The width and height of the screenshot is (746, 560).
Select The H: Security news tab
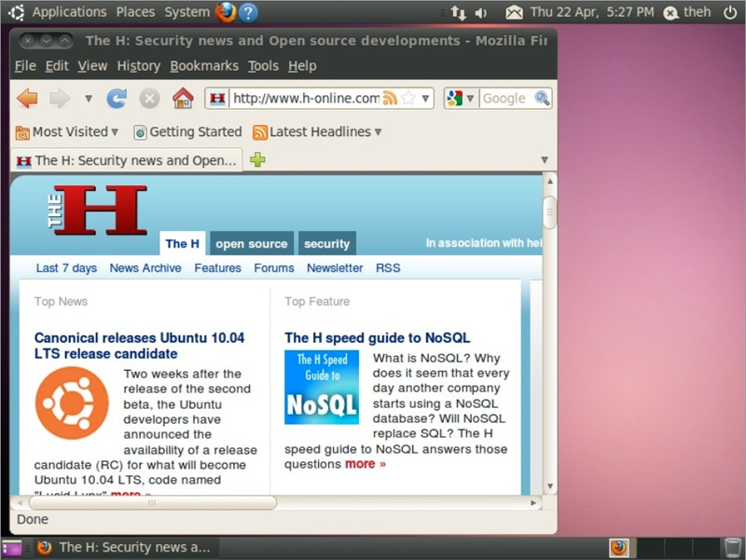coord(126,160)
